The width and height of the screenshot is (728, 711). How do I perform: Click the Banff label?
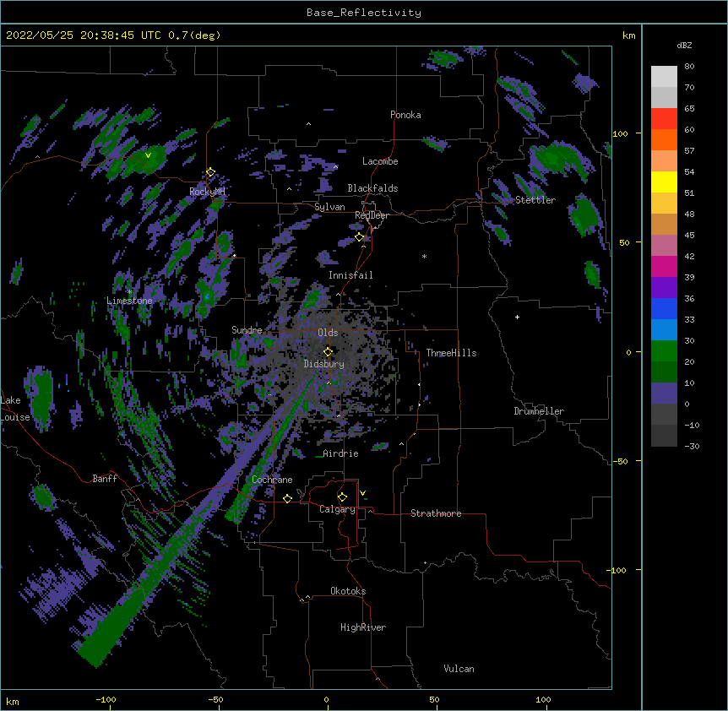pyautogui.click(x=105, y=479)
